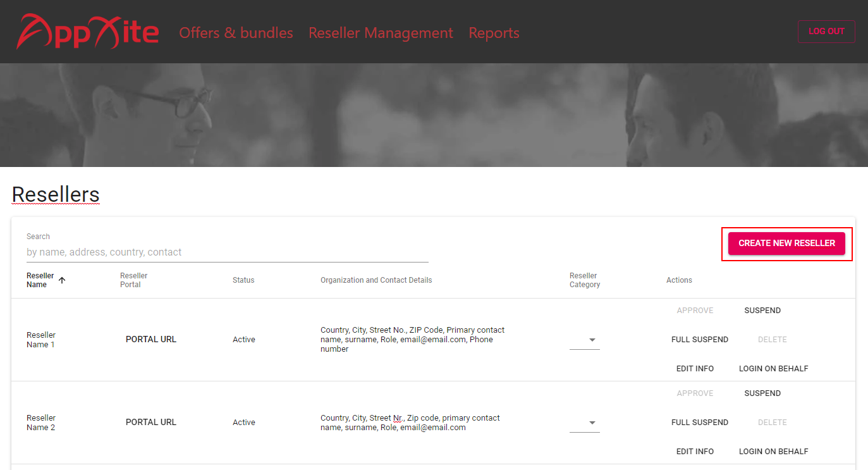The image size is (868, 470).
Task: Click DELETE for Reseller Name 2
Action: [773, 423]
